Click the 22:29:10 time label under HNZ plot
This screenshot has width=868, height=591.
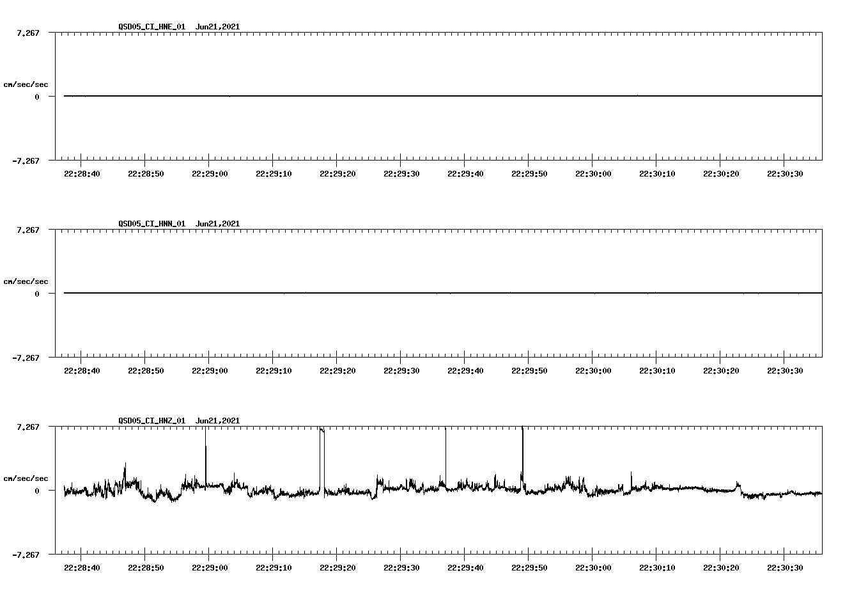pos(274,568)
